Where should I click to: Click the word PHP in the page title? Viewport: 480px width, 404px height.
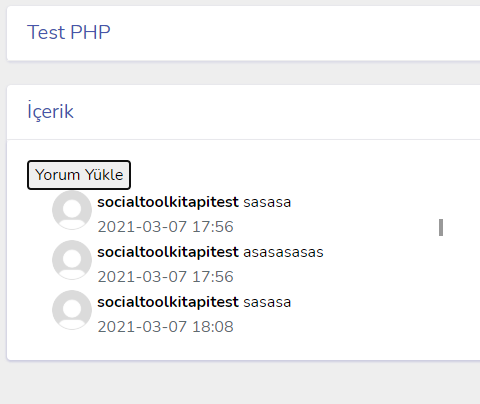(x=90, y=32)
